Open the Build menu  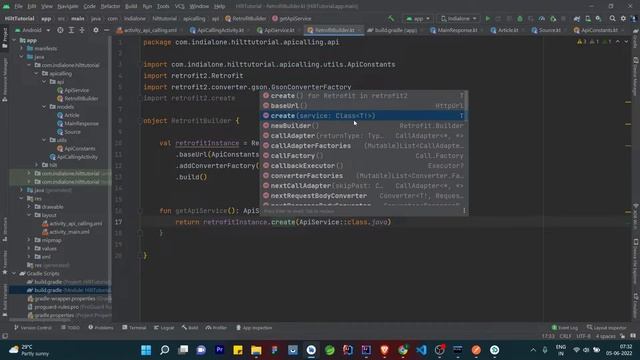[x=131, y=7]
